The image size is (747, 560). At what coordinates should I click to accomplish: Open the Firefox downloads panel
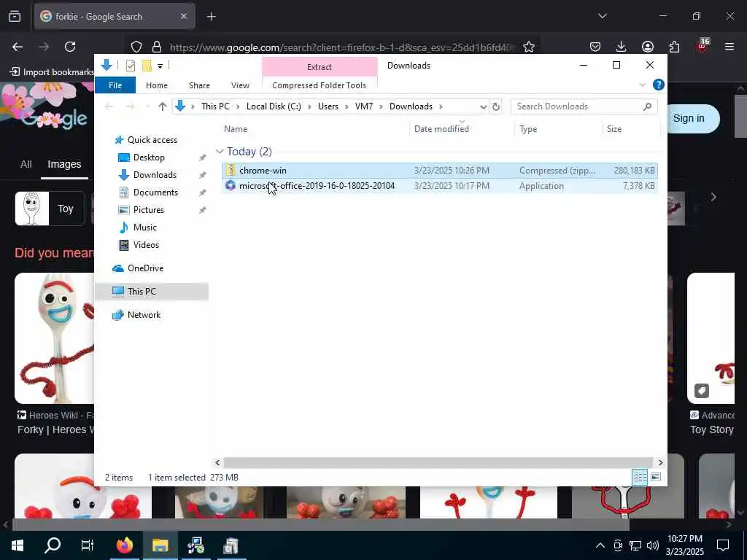tap(621, 47)
